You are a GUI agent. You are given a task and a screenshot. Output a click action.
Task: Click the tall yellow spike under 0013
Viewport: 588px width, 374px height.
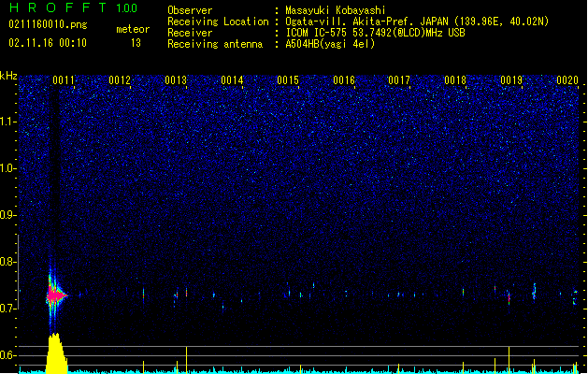(x=186, y=360)
